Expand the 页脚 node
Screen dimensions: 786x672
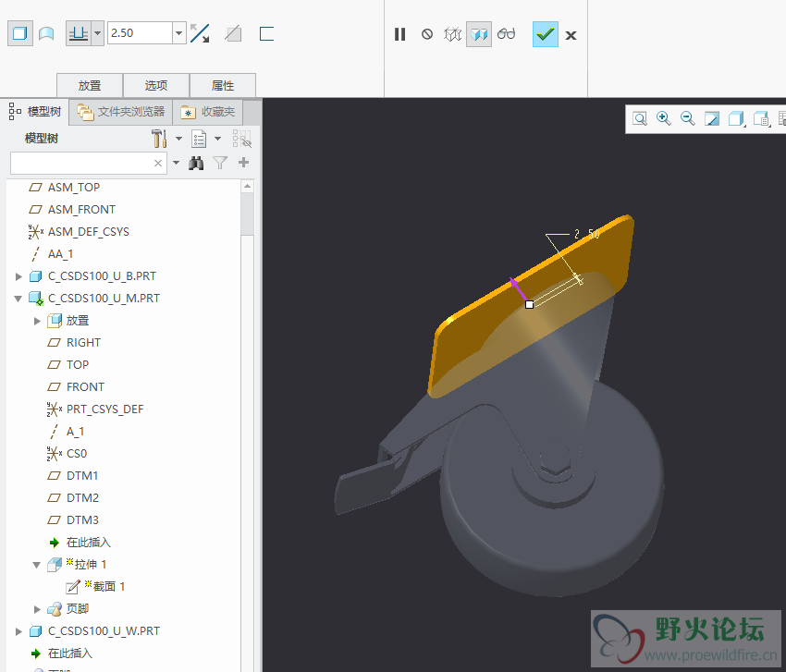point(37,609)
